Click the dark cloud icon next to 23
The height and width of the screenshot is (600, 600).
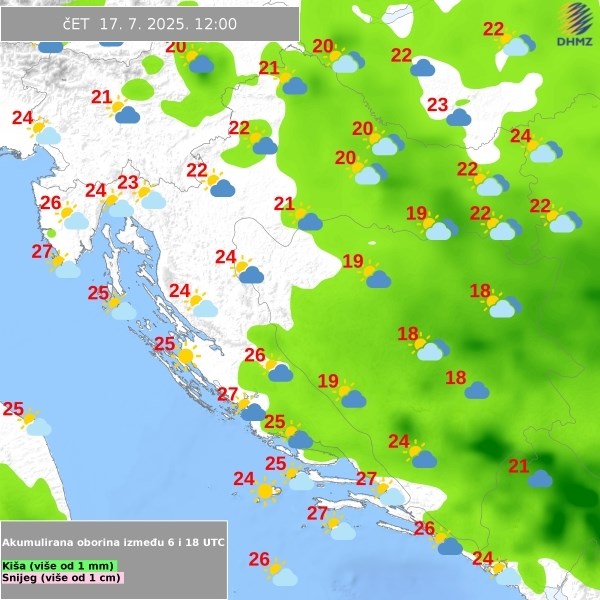coord(459,117)
